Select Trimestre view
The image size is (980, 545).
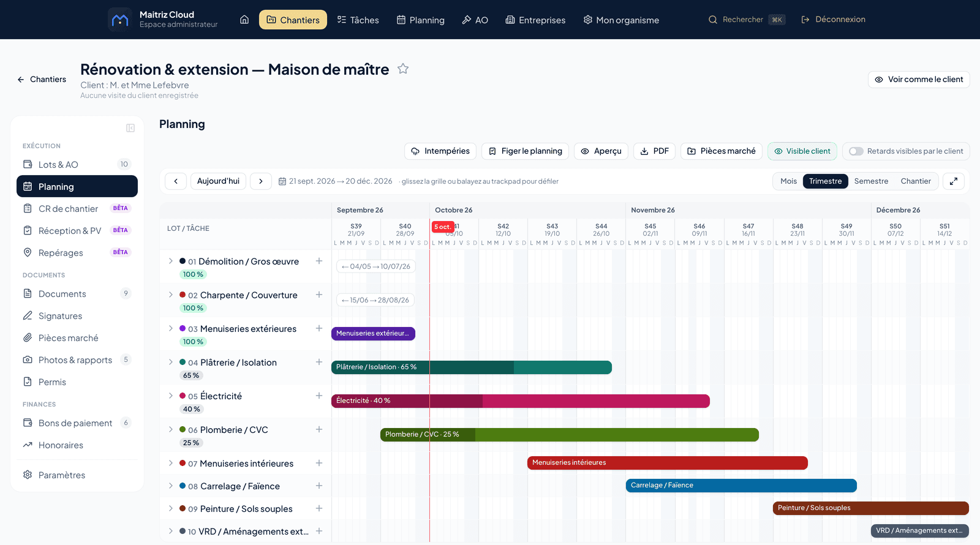coord(826,181)
